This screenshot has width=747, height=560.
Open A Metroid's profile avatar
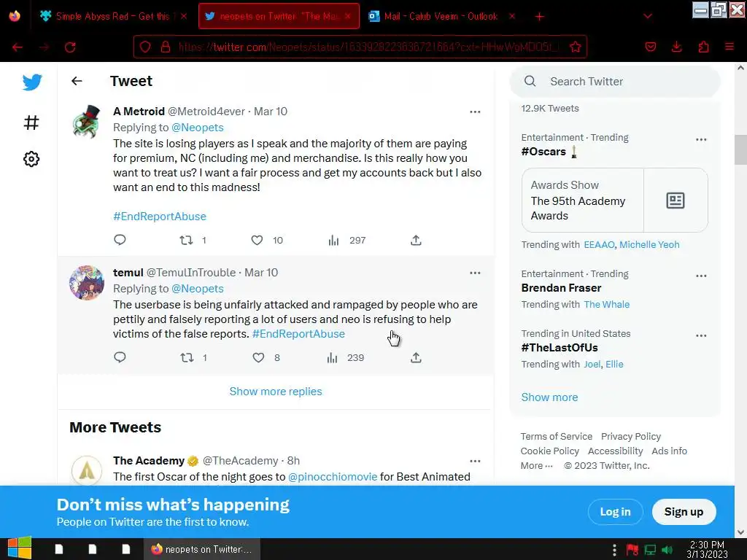86,122
